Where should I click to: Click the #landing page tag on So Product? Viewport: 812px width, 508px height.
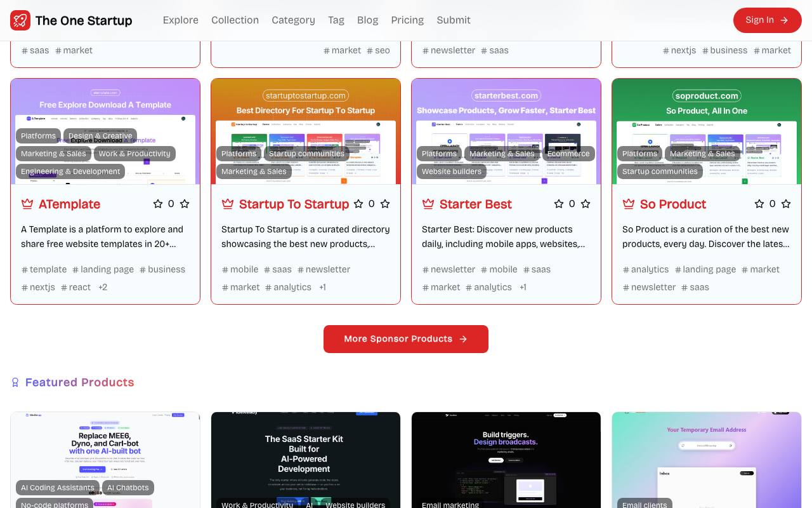click(x=705, y=269)
